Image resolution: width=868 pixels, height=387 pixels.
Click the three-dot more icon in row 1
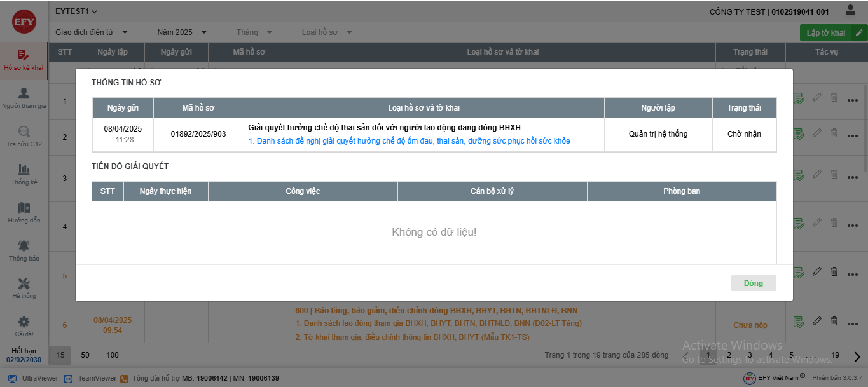pyautogui.click(x=853, y=99)
